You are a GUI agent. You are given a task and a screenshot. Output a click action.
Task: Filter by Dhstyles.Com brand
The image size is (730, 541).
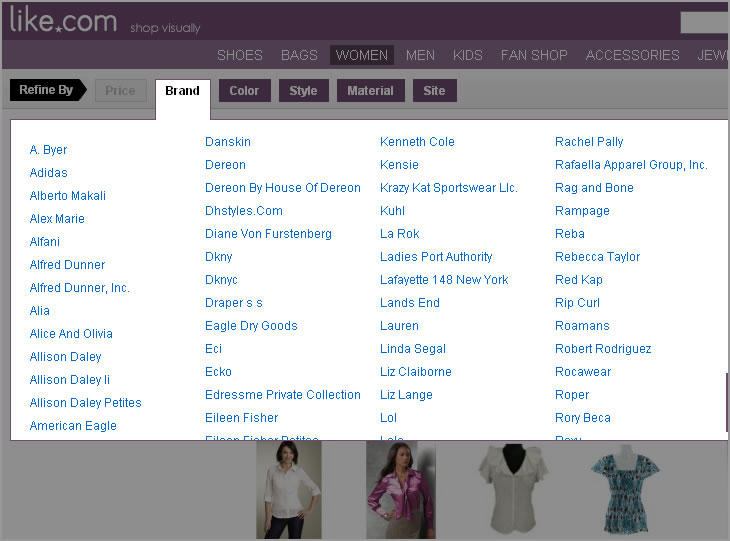point(243,211)
